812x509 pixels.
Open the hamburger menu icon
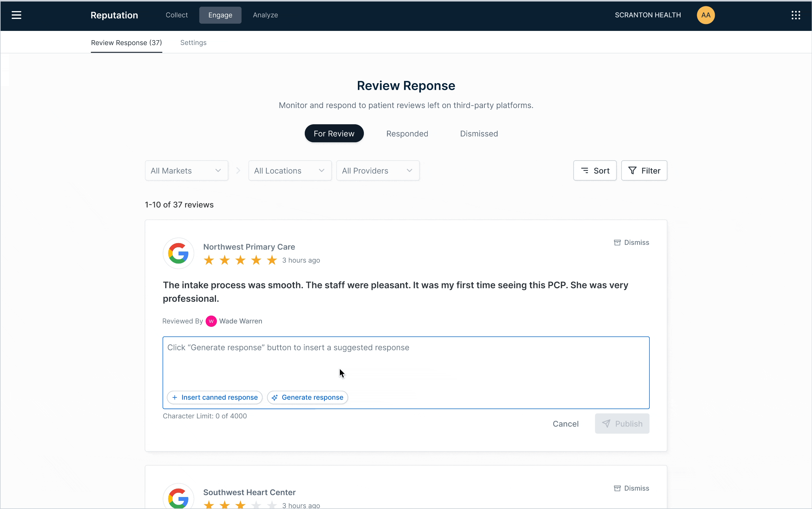16,15
